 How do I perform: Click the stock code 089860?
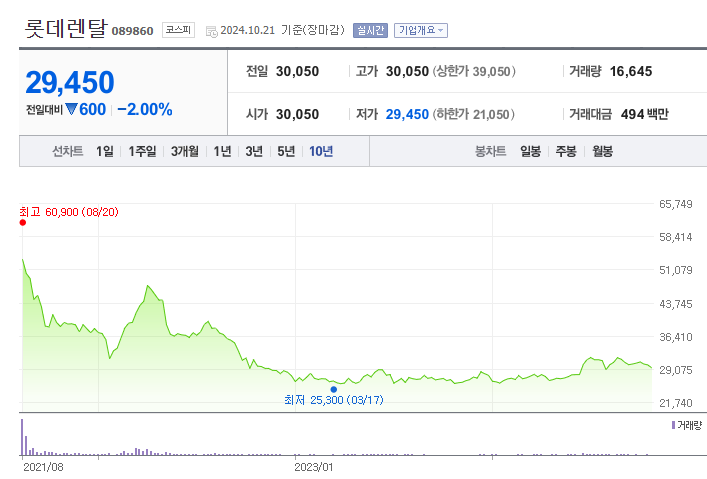pyautogui.click(x=133, y=31)
